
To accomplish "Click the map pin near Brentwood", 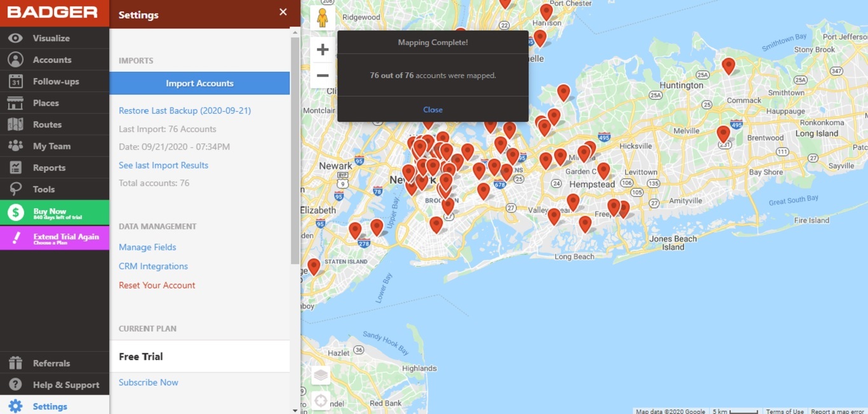I will tap(723, 134).
